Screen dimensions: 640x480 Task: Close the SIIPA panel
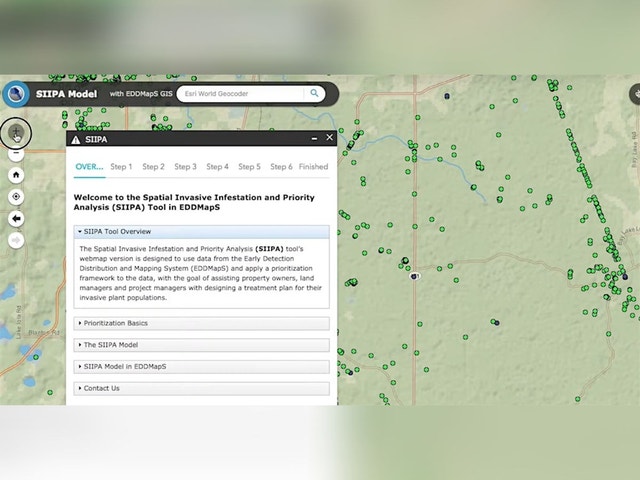[329, 138]
